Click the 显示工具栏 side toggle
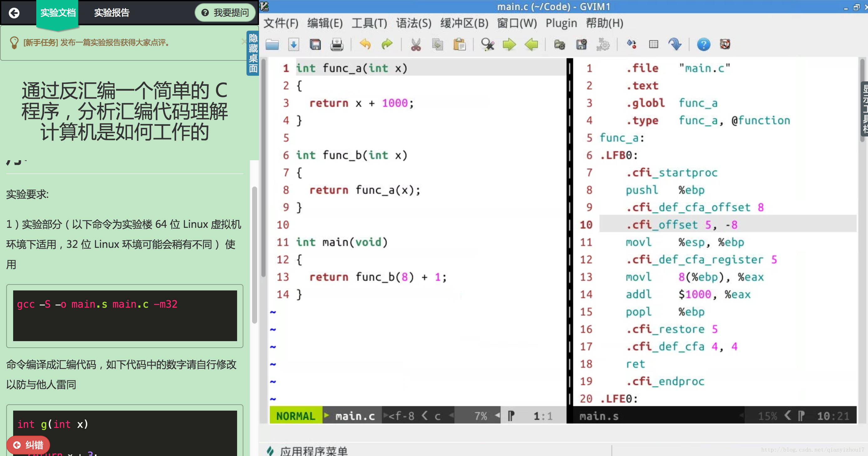 (865, 109)
